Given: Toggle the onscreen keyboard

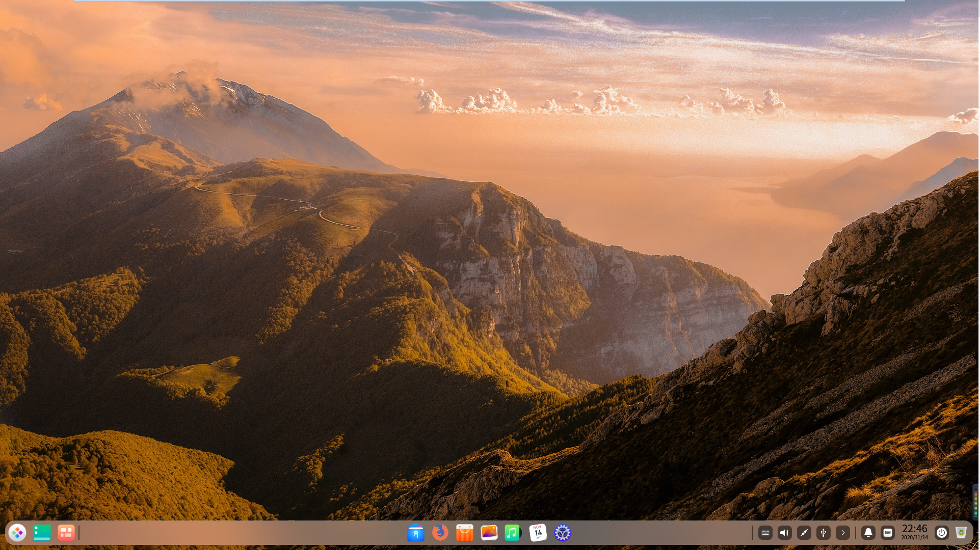Looking at the screenshot, I should 887,533.
